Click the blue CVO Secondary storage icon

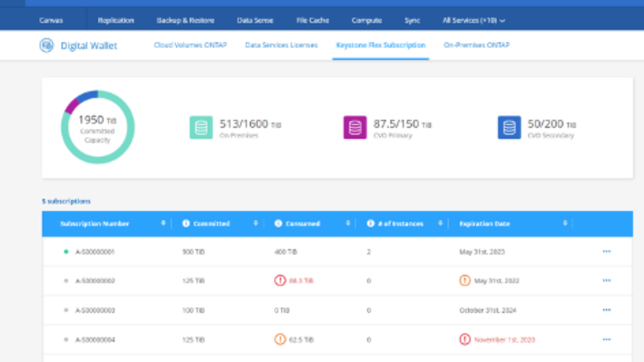[x=509, y=127]
